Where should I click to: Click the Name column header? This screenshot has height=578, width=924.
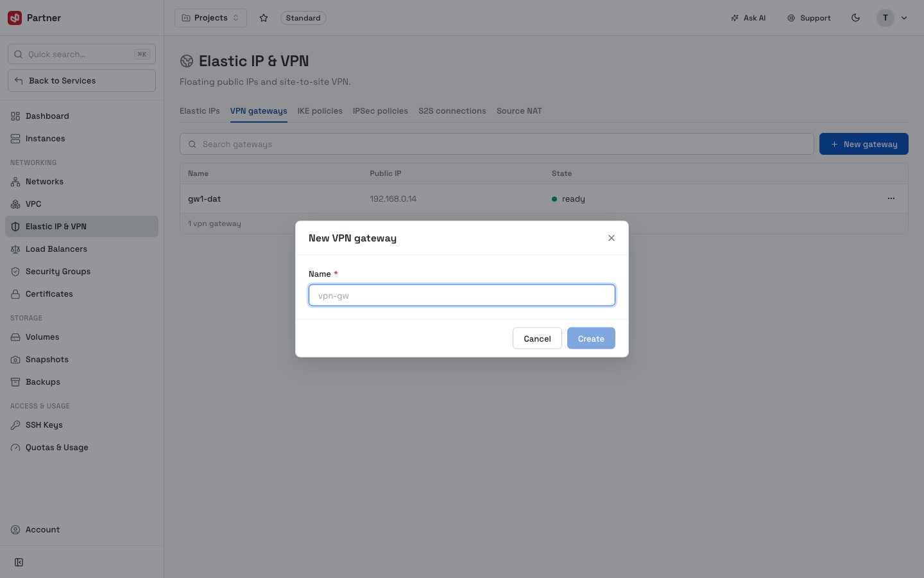pyautogui.click(x=198, y=173)
